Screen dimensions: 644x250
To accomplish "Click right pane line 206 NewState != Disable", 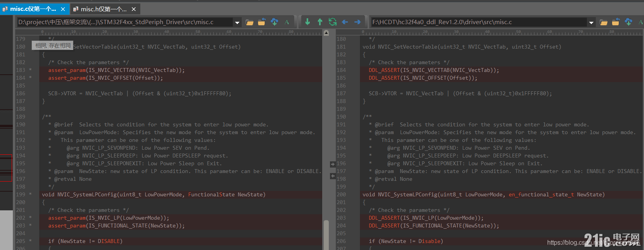I will click(406, 241).
